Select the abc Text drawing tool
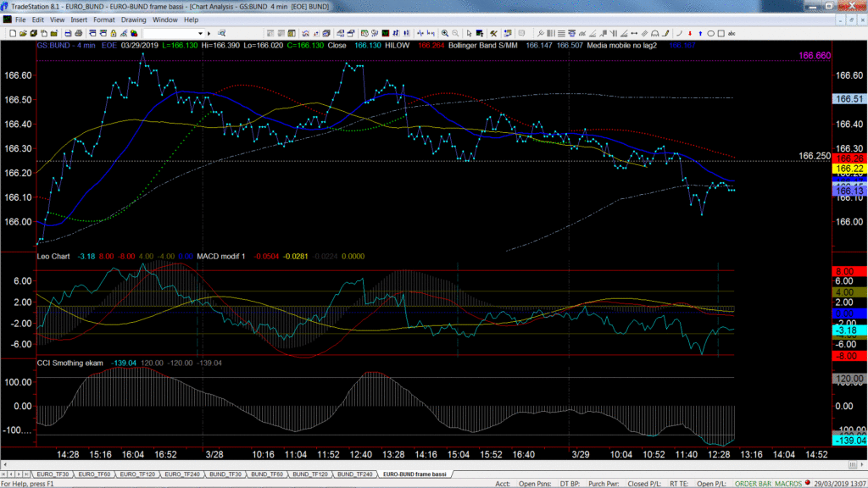Viewport: 868px width, 488px height. (x=732, y=33)
